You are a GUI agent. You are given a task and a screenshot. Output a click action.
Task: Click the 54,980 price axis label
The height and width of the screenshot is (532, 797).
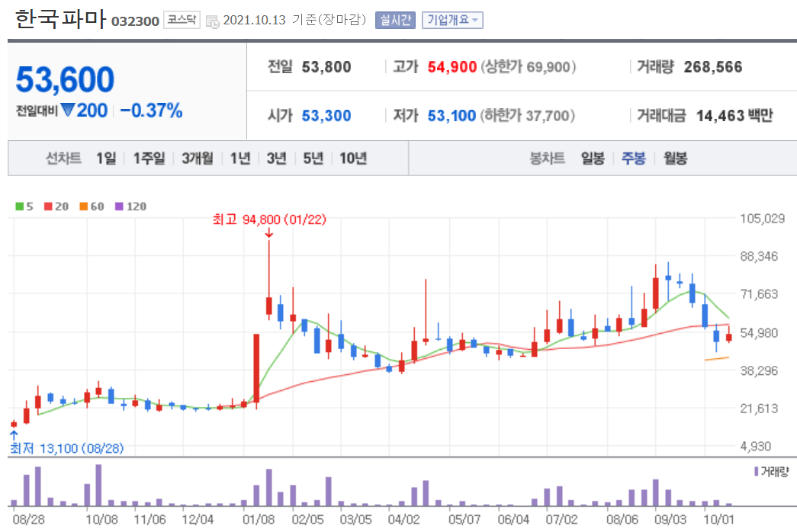tap(759, 333)
